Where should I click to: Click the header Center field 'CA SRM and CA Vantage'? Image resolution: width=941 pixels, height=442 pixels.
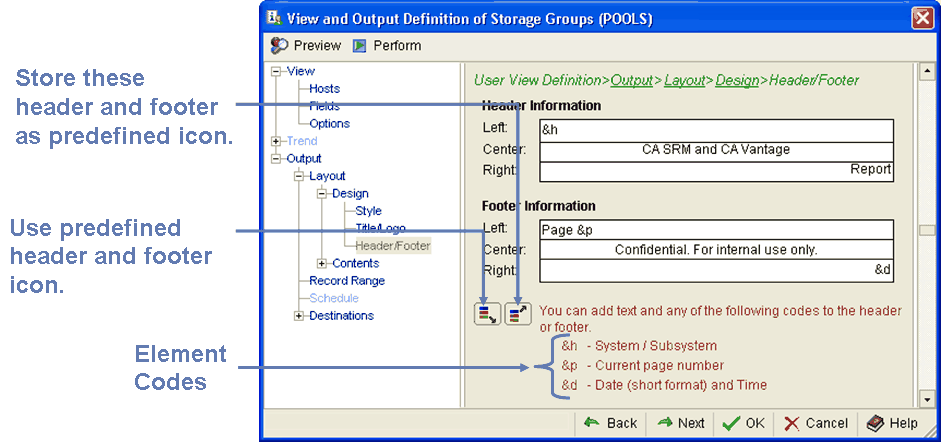click(717, 151)
